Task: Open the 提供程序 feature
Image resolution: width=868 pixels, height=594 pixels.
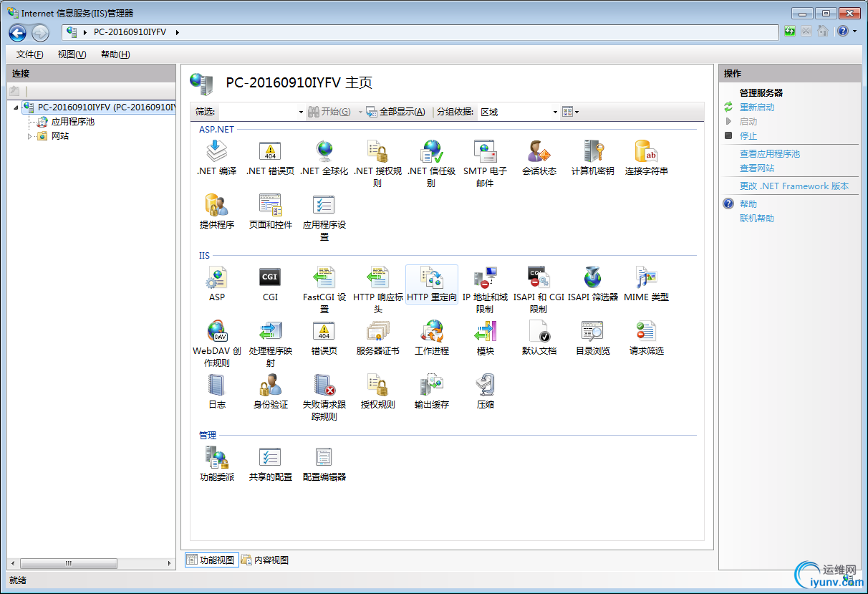Action: [216, 211]
